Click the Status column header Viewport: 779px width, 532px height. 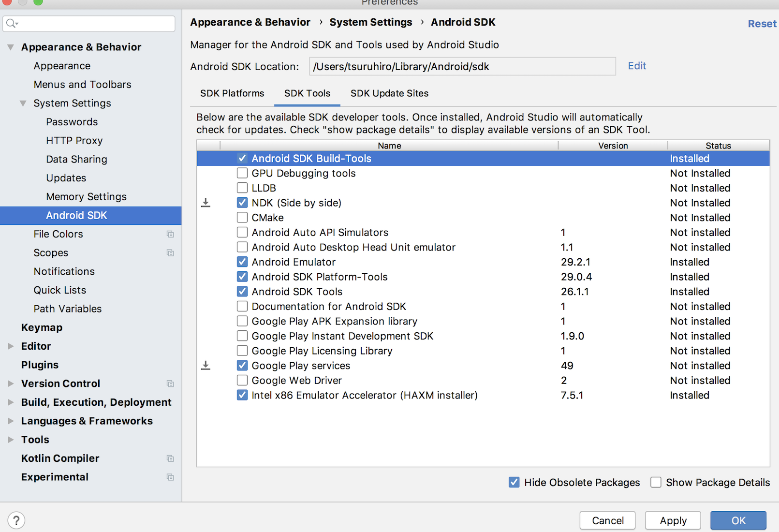point(718,146)
